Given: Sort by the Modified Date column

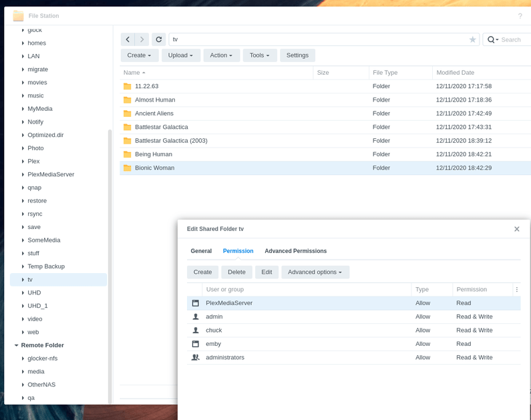Looking at the screenshot, I should click(x=482, y=73).
